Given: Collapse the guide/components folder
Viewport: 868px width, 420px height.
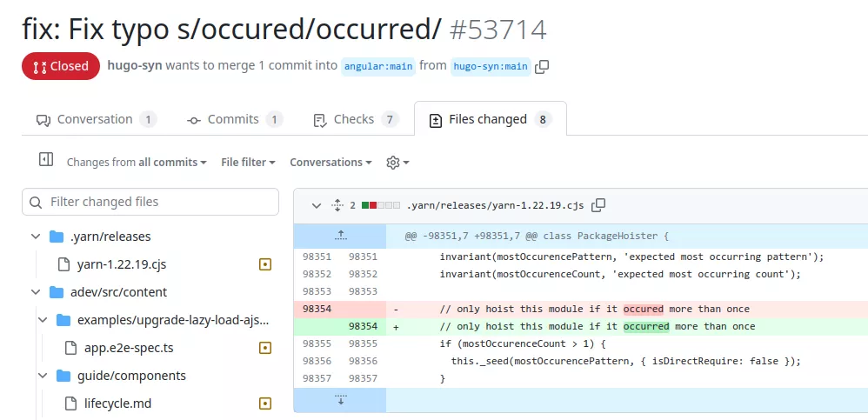Looking at the screenshot, I should point(43,376).
